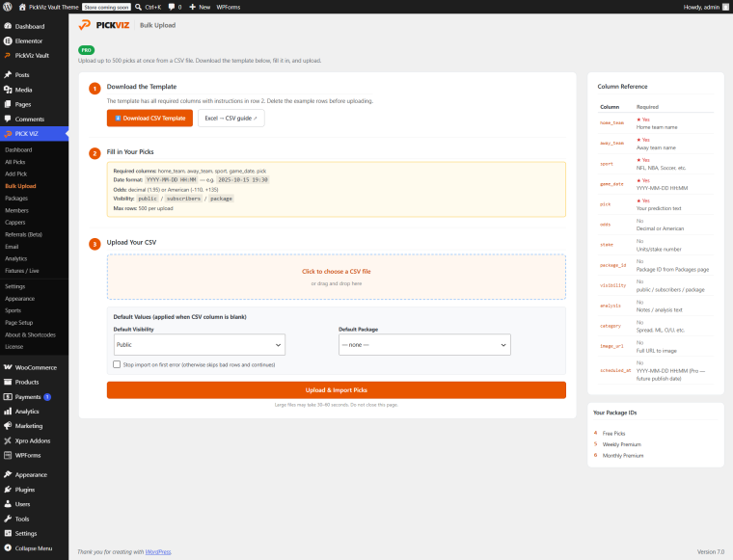This screenshot has height=560, width=733.
Task: Click the CSV file drop zone
Action: click(x=336, y=277)
